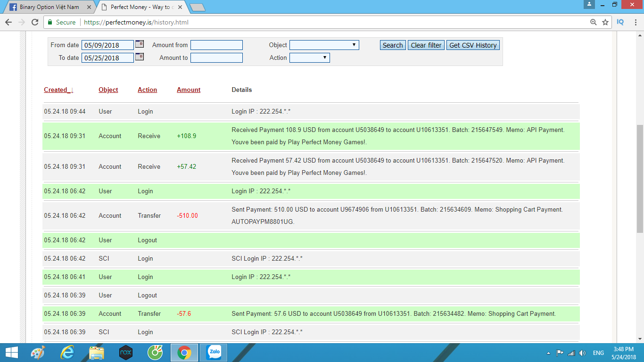Open calendar picker for To date

point(140,57)
